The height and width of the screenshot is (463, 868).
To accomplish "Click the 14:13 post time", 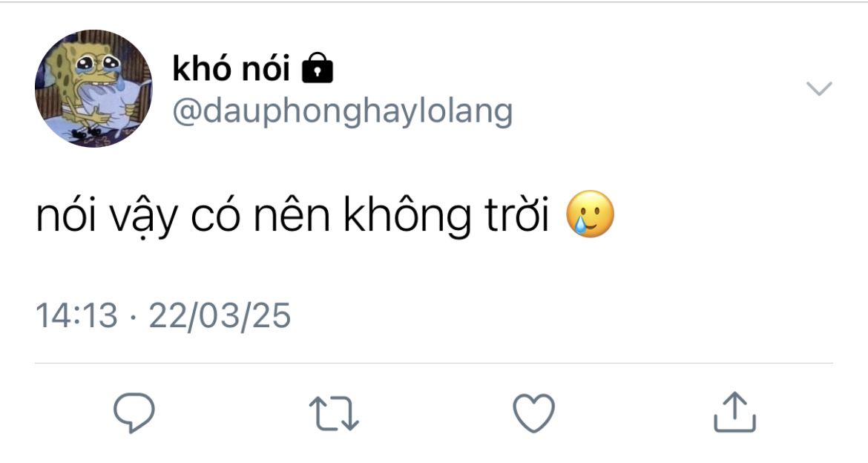I will [76, 315].
